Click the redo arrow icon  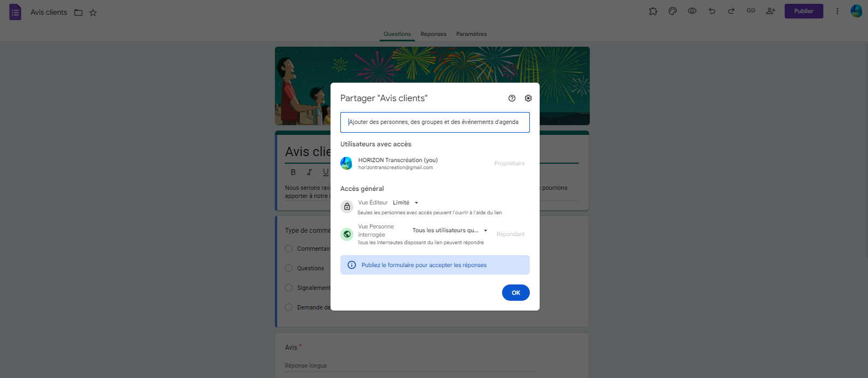tap(731, 11)
